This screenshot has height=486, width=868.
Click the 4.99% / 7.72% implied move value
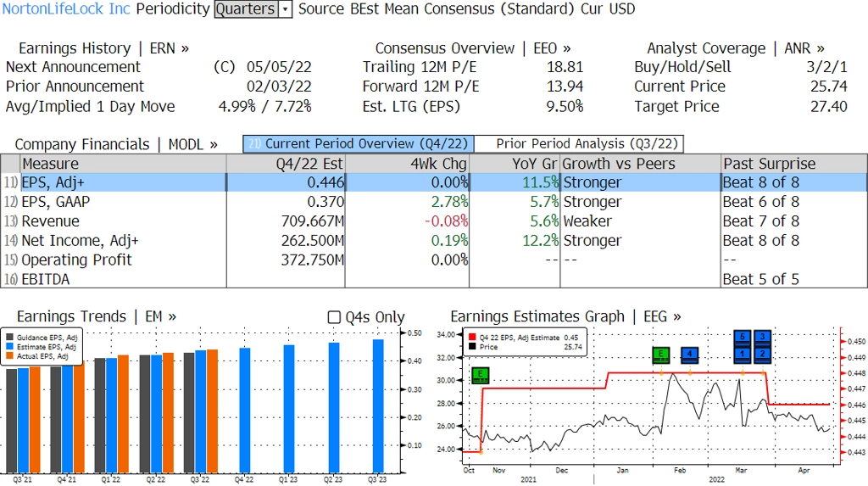click(265, 106)
